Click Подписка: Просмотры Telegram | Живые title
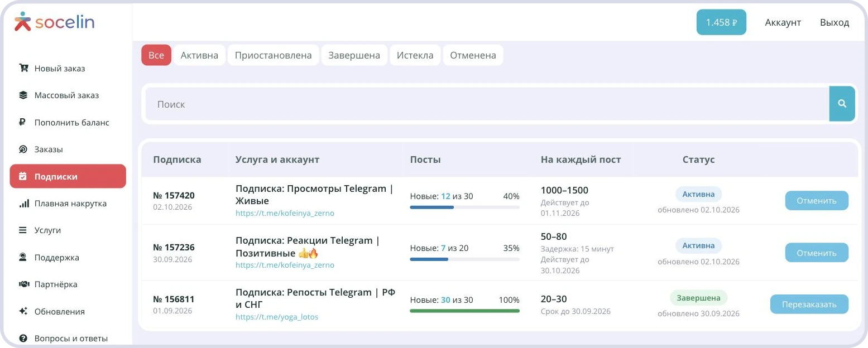 pos(314,195)
